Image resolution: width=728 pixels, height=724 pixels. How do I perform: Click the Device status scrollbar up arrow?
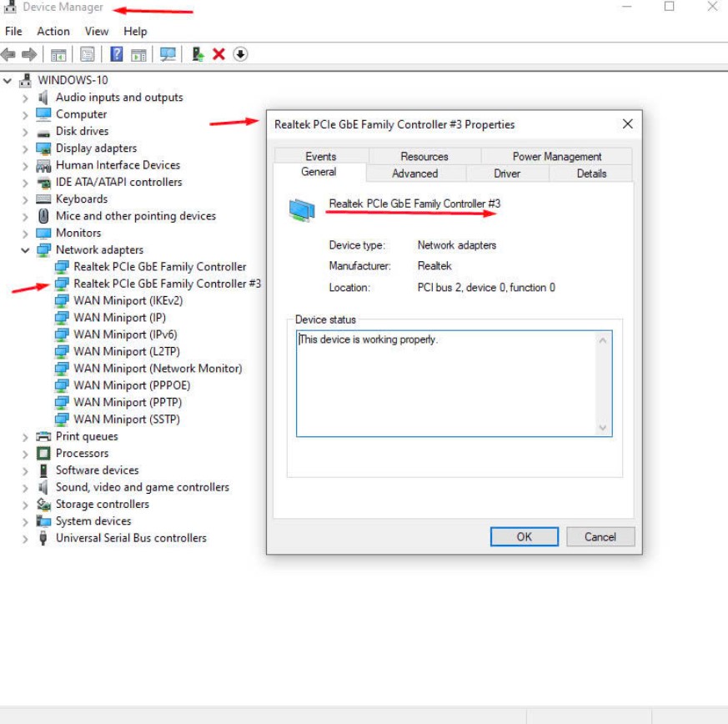[x=603, y=340]
